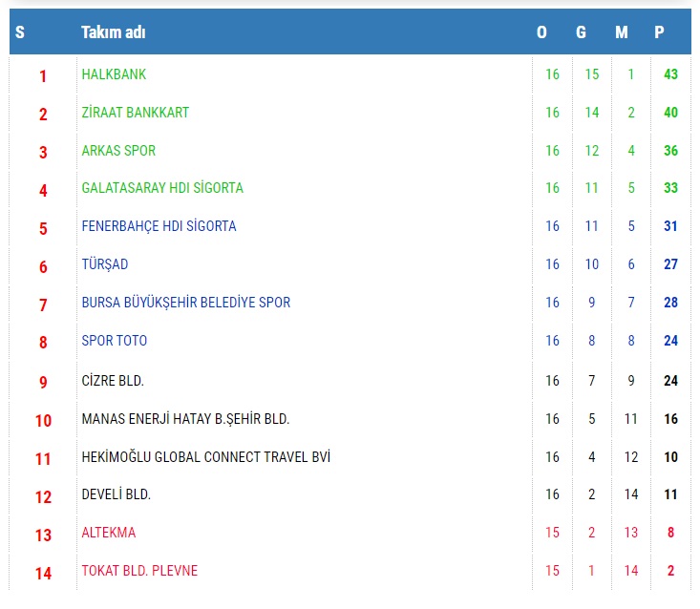Click FENERBAHÇE HDI SİGORTA team link
700x609 pixels.
coord(159,226)
